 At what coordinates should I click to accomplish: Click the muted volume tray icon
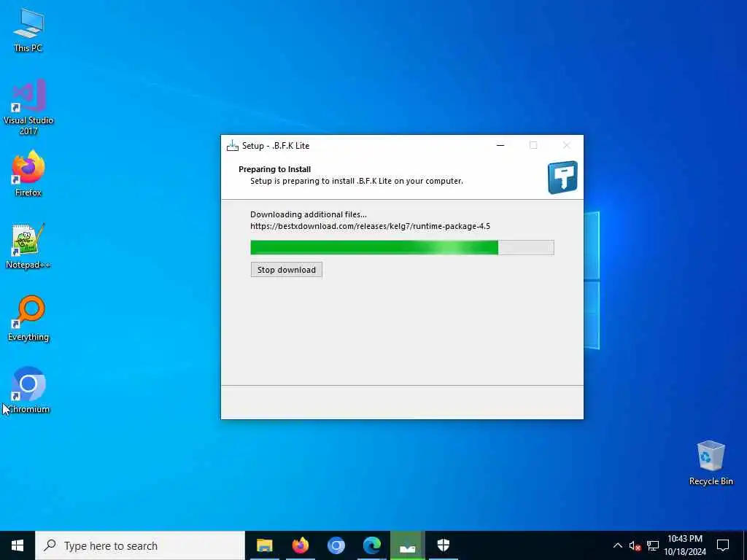[635, 545]
